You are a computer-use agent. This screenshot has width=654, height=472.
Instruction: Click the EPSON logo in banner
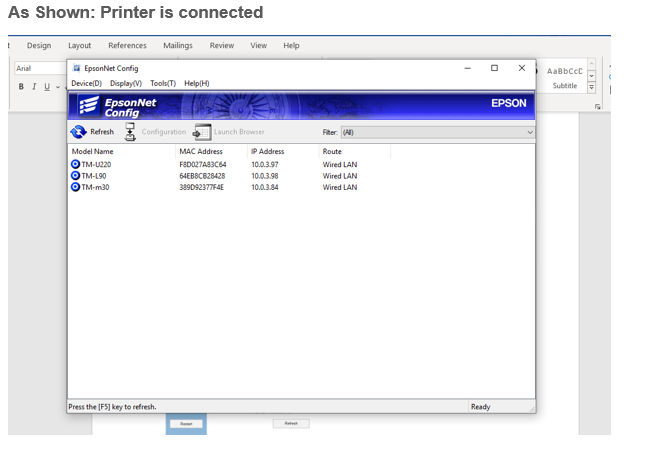tap(508, 103)
